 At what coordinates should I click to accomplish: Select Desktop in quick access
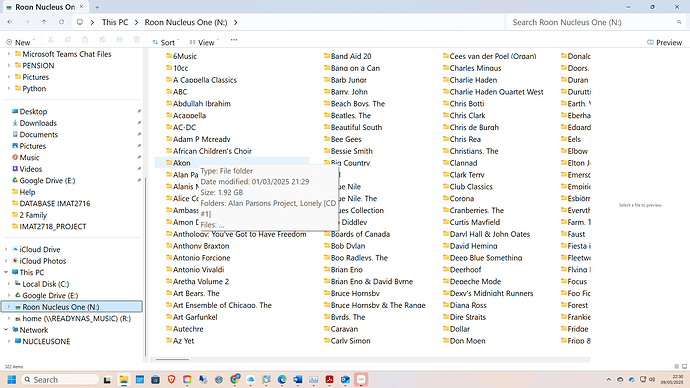(33, 112)
